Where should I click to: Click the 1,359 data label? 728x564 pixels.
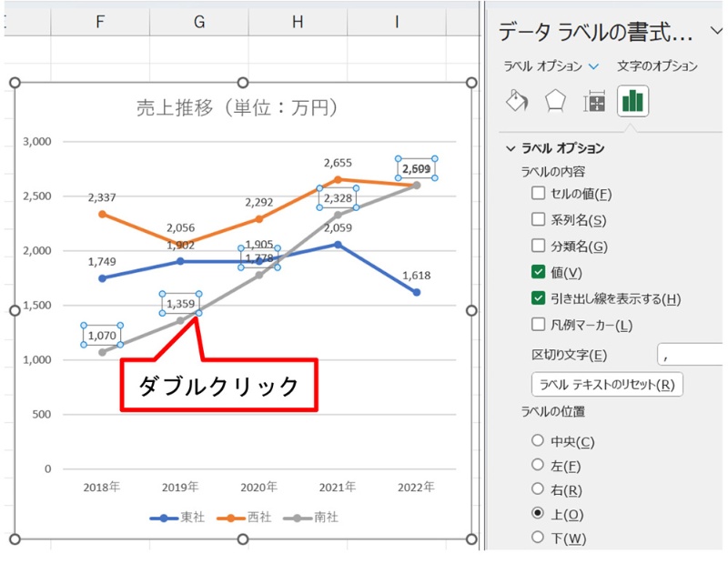(x=180, y=304)
